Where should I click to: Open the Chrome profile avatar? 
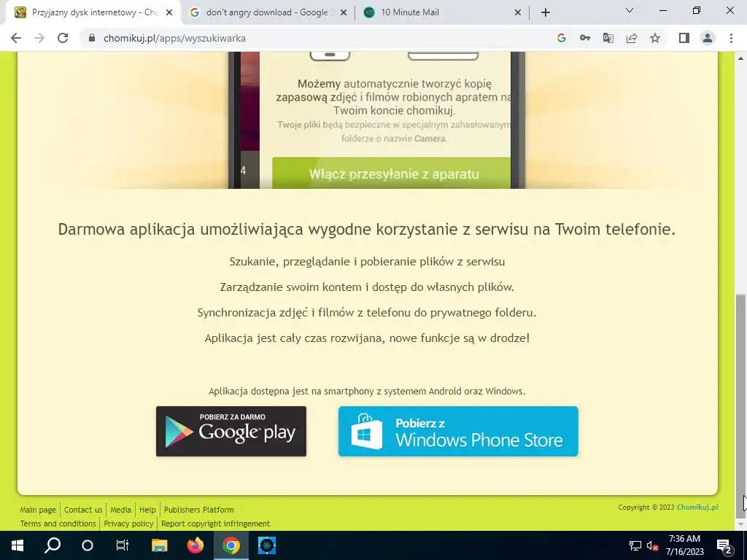point(708,38)
